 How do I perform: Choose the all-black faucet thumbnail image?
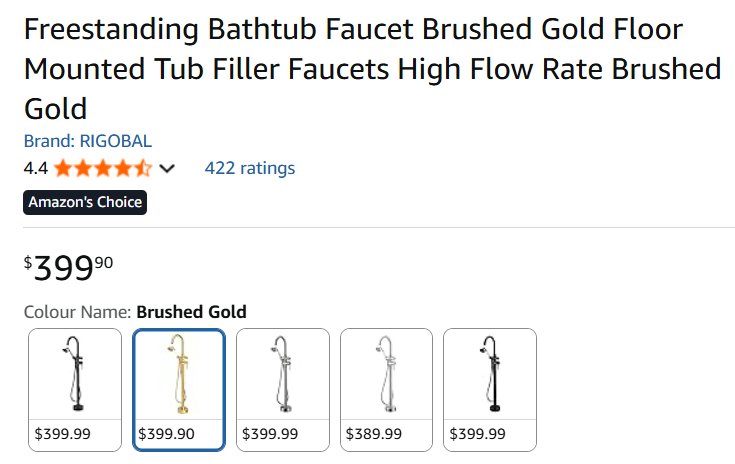(x=490, y=375)
